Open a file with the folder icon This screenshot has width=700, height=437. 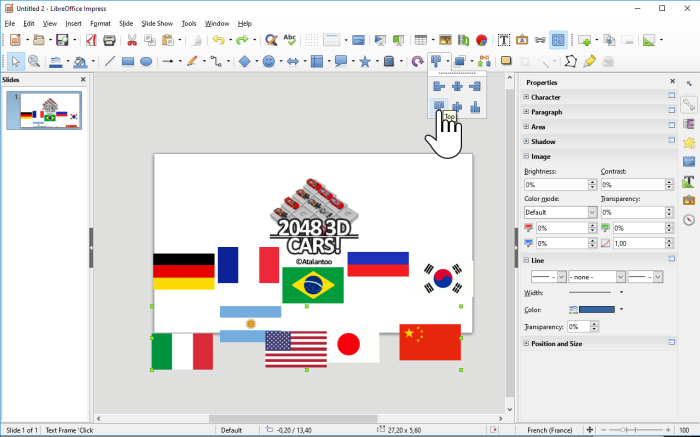pyautogui.click(x=39, y=40)
